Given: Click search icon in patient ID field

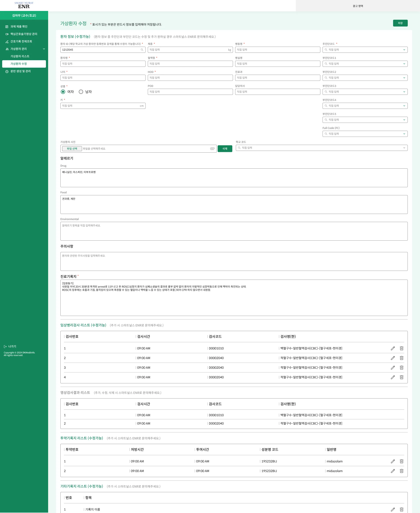Looking at the screenshot, I should [142, 50].
